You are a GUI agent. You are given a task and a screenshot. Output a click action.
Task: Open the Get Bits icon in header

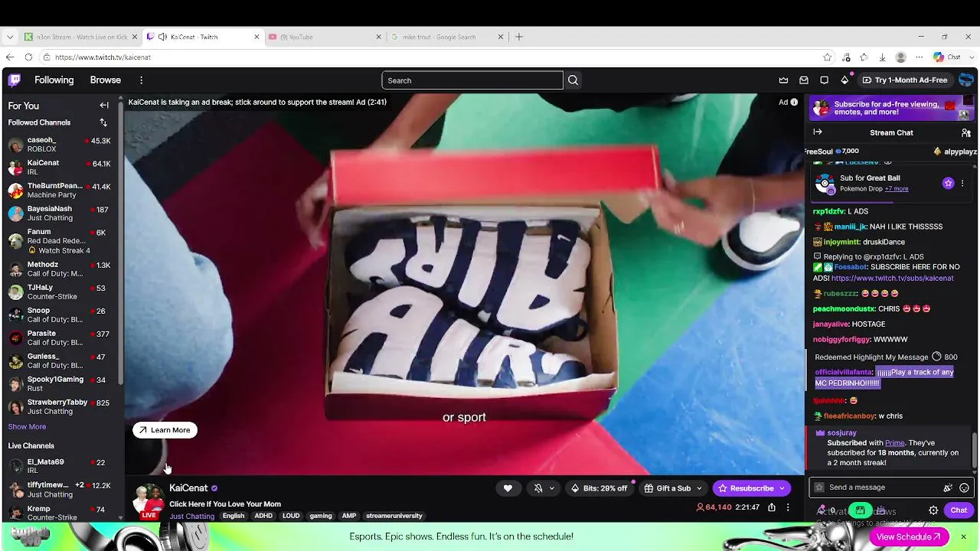pyautogui.click(x=844, y=80)
